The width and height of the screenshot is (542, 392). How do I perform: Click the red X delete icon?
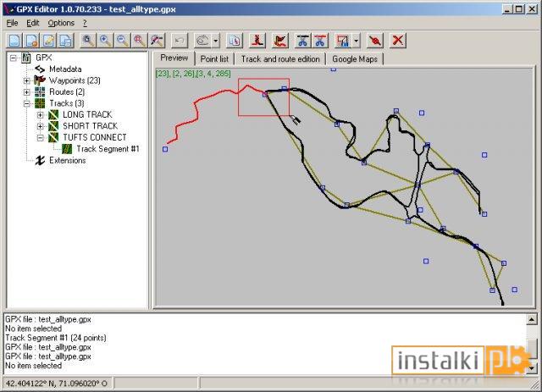click(398, 41)
